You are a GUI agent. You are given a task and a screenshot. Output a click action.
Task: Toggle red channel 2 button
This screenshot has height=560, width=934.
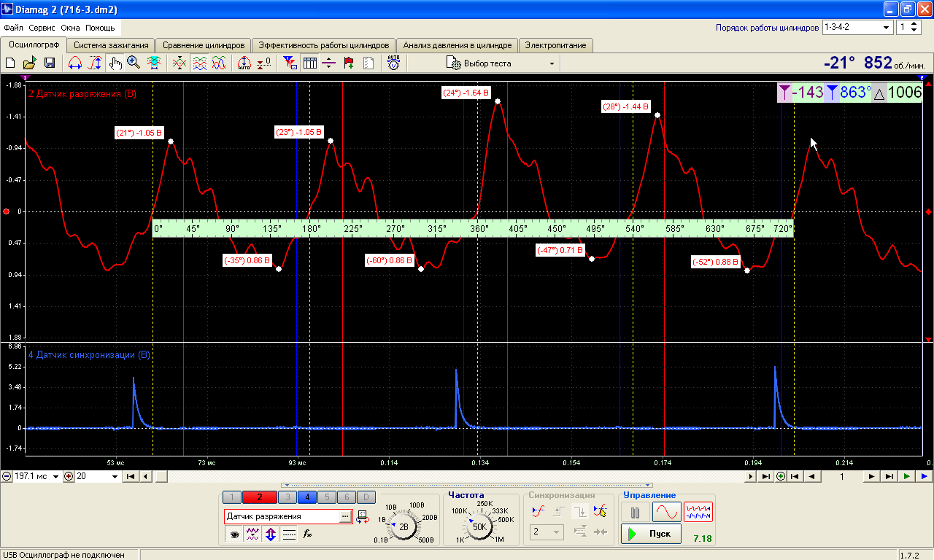click(x=260, y=497)
